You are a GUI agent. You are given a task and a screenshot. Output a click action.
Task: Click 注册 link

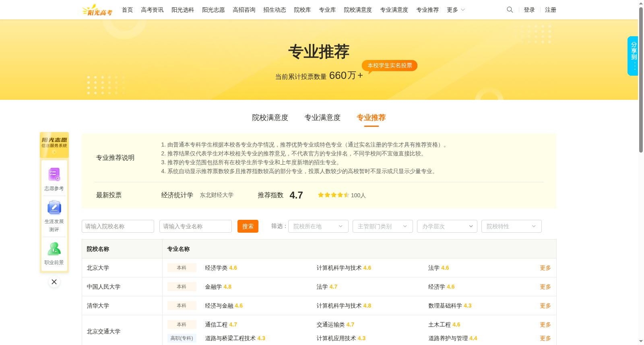point(551,10)
